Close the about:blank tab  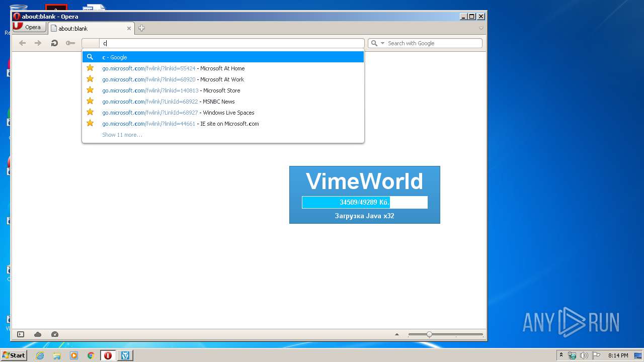tap(129, 29)
